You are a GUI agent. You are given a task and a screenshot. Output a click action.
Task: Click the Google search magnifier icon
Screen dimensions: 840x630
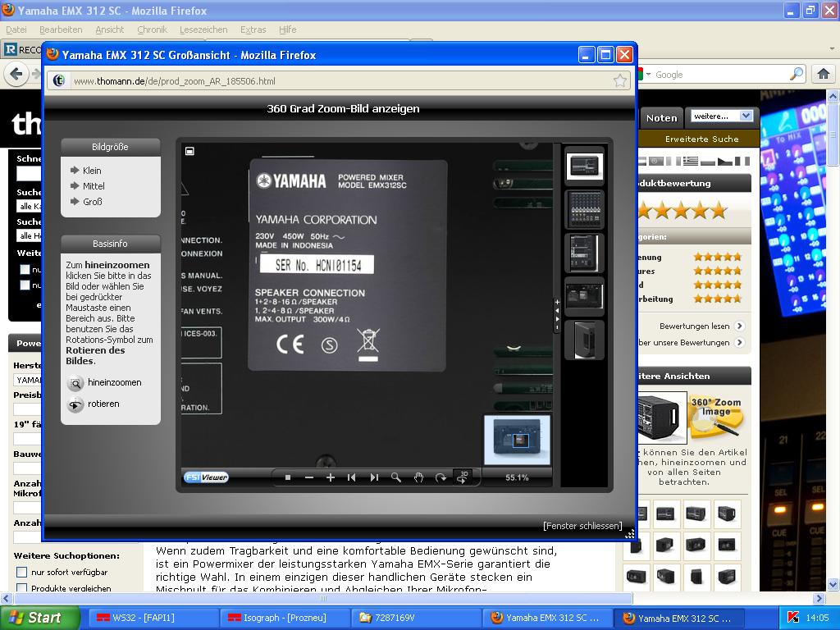coord(797,74)
